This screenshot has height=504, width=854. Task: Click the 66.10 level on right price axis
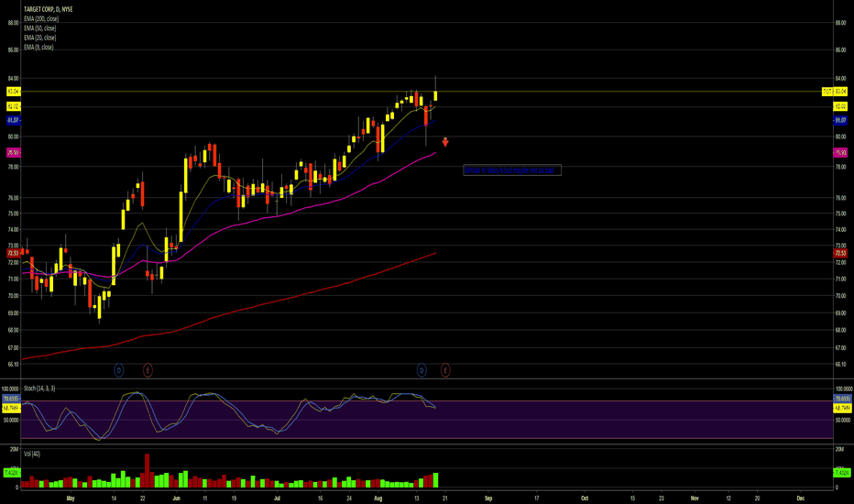(840, 365)
